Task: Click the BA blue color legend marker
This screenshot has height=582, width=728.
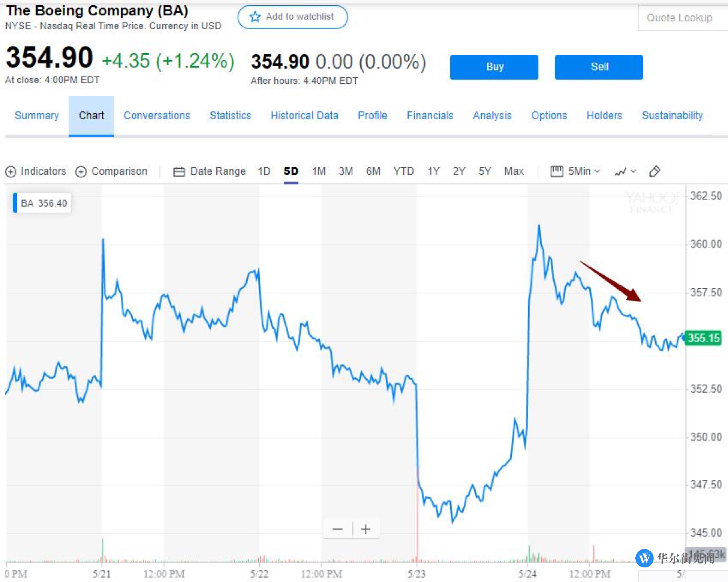Action: click(15, 203)
